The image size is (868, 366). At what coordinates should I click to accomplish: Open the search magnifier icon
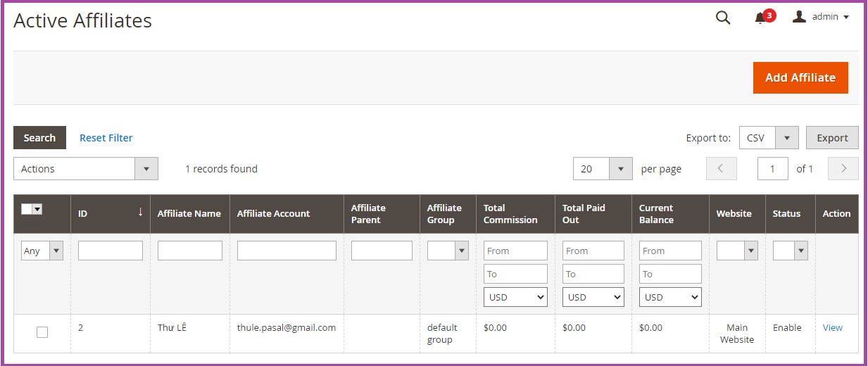pos(723,18)
